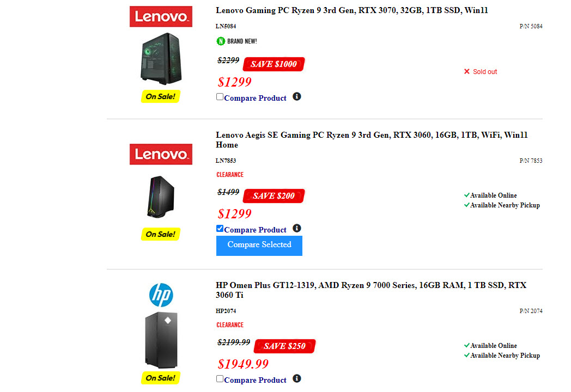Click the Lenovo logo on first product

pos(161,16)
